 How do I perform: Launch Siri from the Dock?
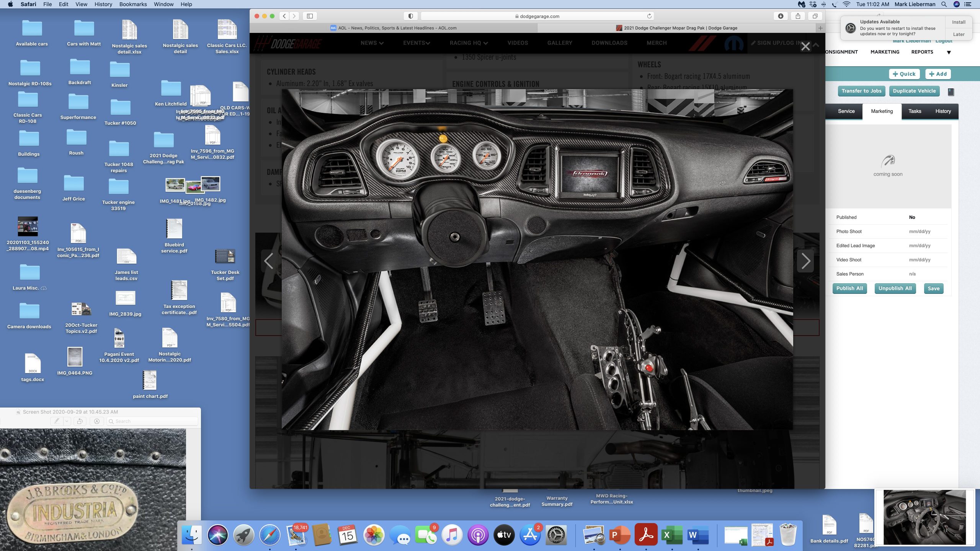(217, 535)
